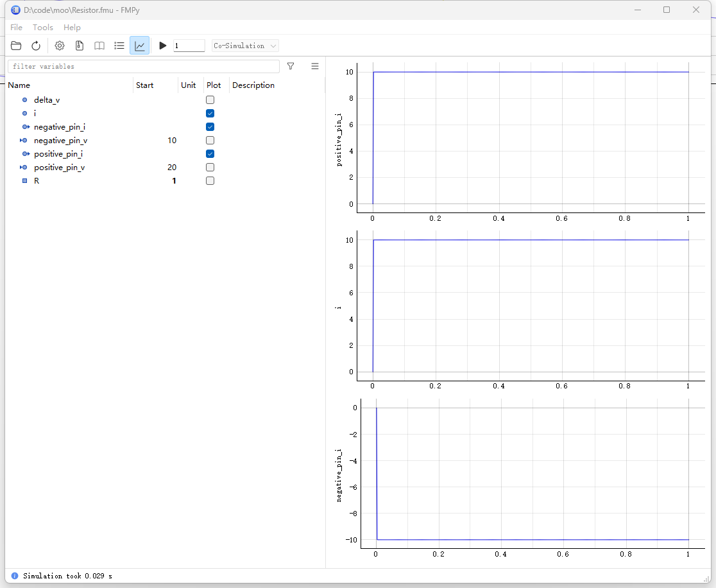Show the files page icon
The height and width of the screenshot is (588, 716).
click(80, 46)
